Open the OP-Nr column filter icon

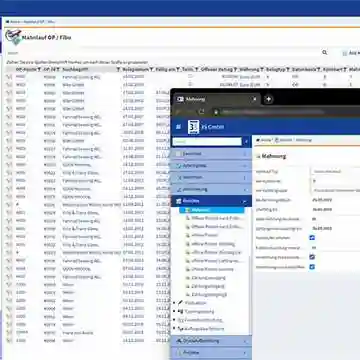[x=58, y=70]
